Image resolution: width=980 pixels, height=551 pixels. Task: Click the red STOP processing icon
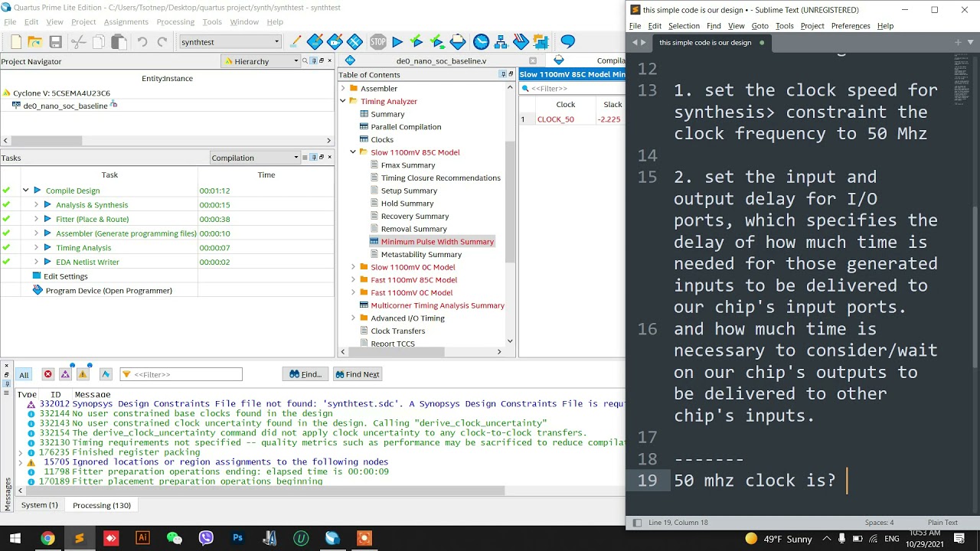pos(378,42)
